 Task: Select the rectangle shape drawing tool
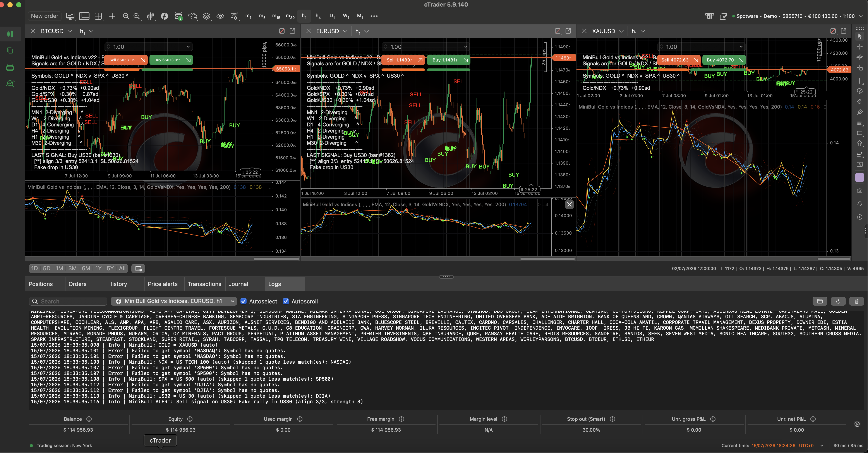click(x=859, y=133)
